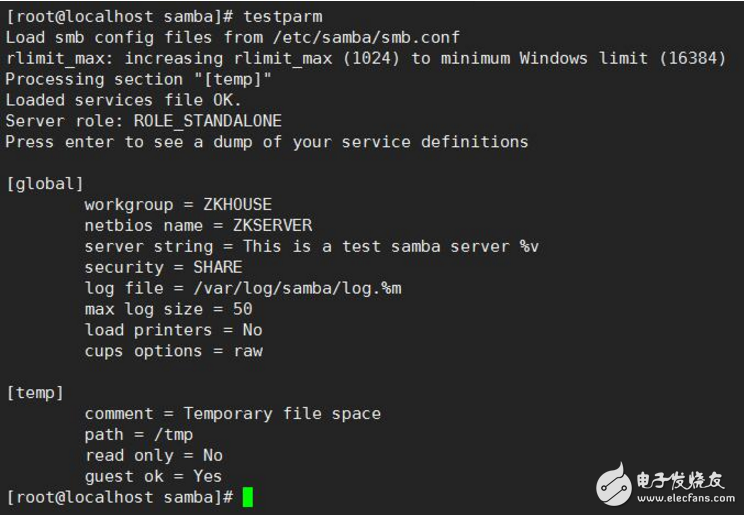Click the security = SHARE line
The width and height of the screenshot is (744, 515).
tap(163, 267)
